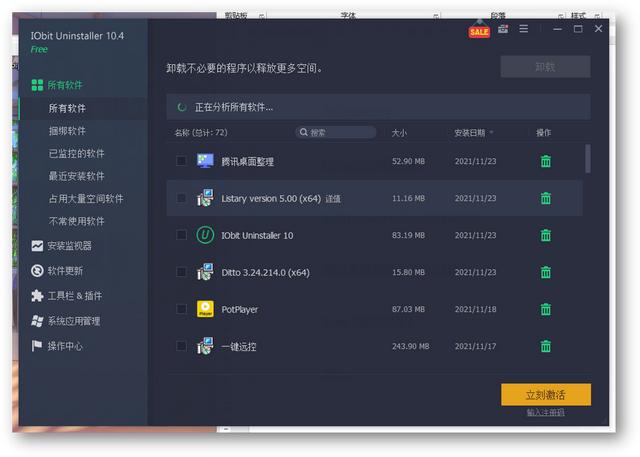Delete 一键远控 using its trash icon
Image resolution: width=640 pixels, height=457 pixels.
pyautogui.click(x=546, y=346)
